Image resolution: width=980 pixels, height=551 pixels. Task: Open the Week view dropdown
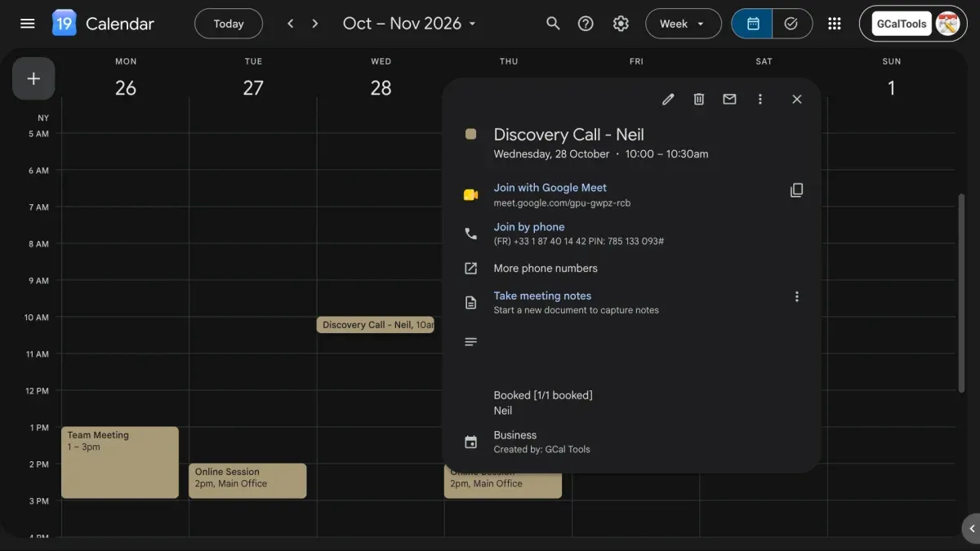(x=683, y=24)
